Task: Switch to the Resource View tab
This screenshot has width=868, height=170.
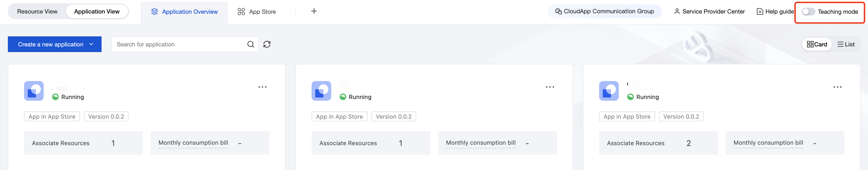Action: [x=37, y=12]
